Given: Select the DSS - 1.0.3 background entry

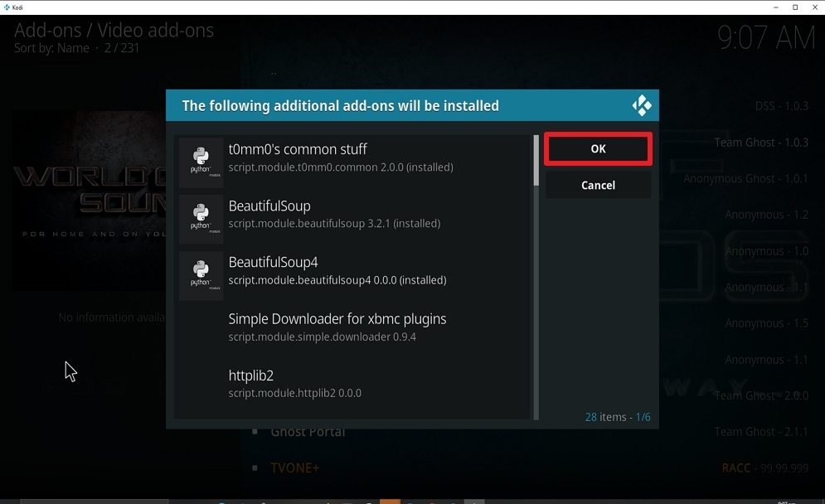Looking at the screenshot, I should [x=781, y=106].
